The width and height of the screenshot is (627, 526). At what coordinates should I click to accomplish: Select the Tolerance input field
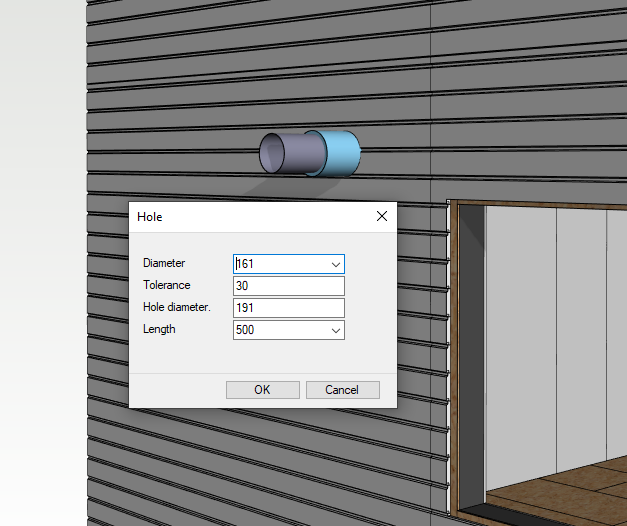pos(288,286)
